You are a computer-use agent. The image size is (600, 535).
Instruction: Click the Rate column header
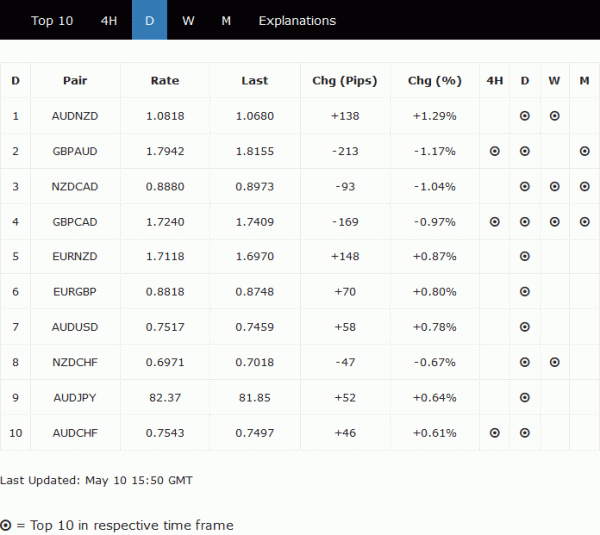(165, 80)
